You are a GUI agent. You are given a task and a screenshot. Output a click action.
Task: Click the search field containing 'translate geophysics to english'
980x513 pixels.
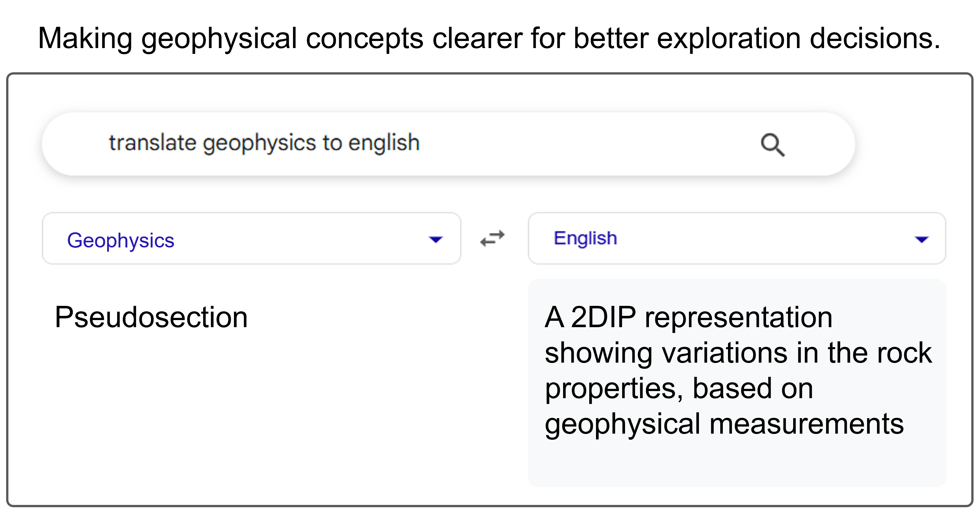pos(448,144)
